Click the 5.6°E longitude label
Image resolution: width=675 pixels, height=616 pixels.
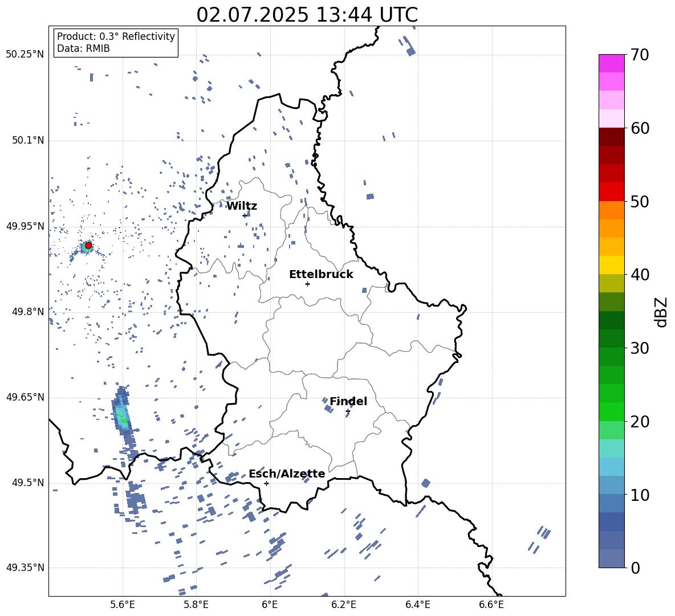122,605
